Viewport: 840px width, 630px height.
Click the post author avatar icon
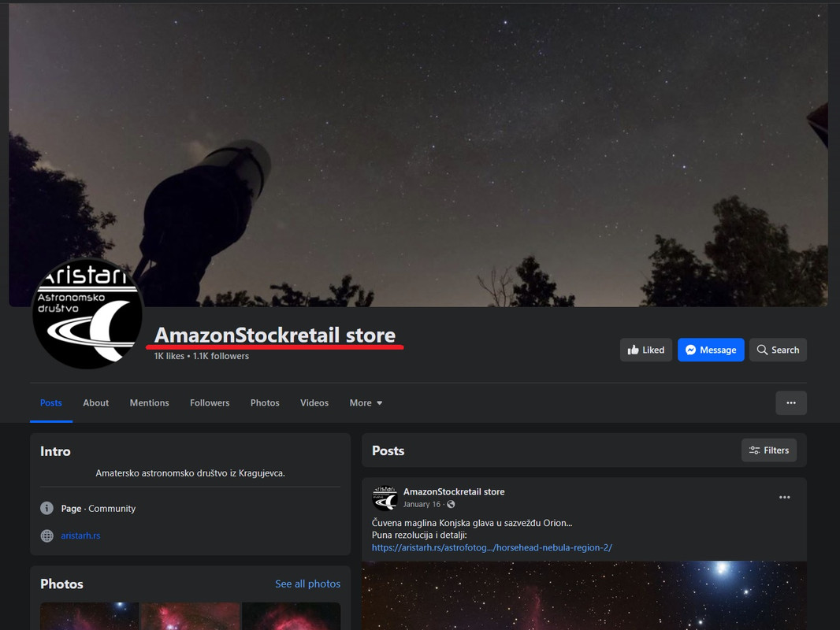[385, 498]
